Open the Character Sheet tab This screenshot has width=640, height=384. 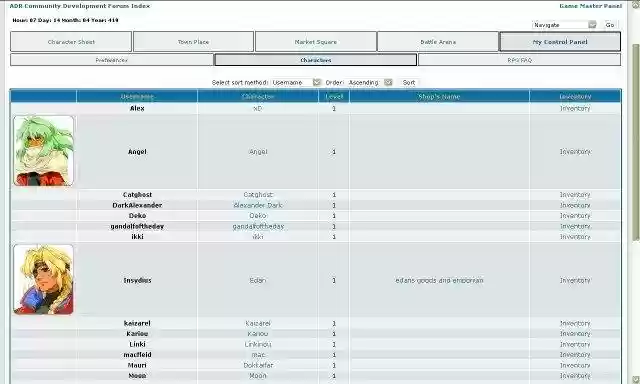(71, 42)
